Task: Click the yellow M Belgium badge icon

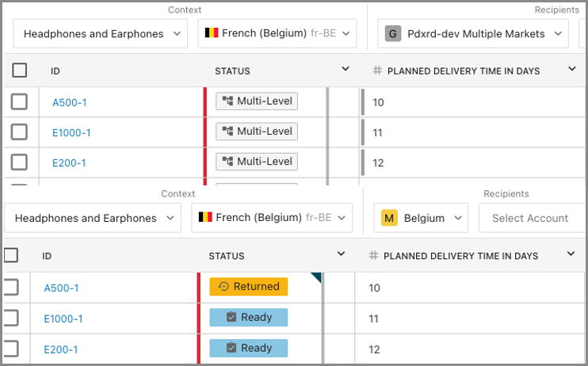Action: [389, 218]
